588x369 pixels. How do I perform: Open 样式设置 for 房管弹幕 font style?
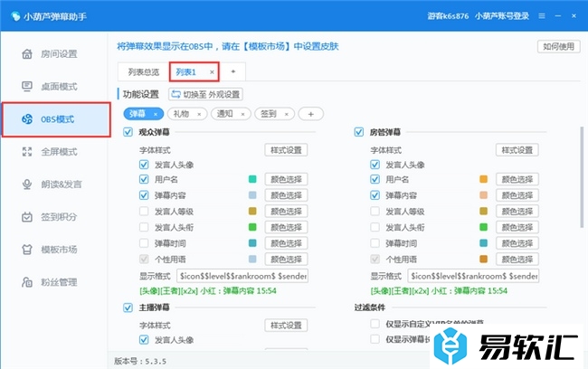[x=517, y=150]
